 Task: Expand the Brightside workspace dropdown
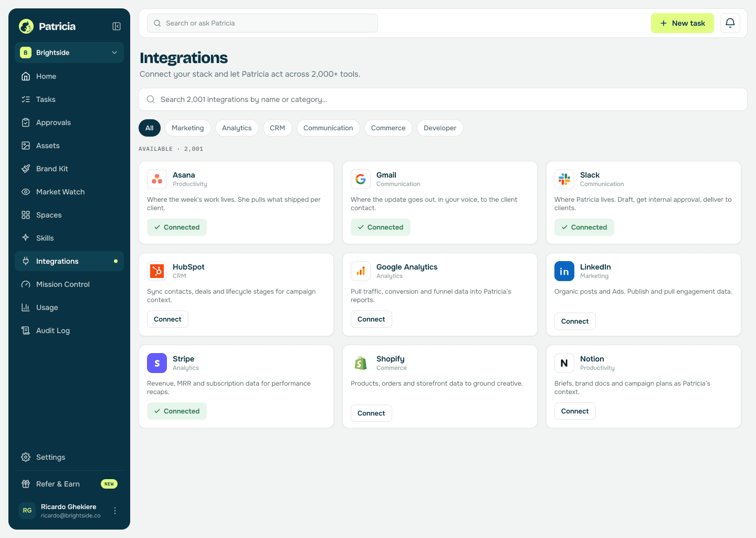click(69, 53)
